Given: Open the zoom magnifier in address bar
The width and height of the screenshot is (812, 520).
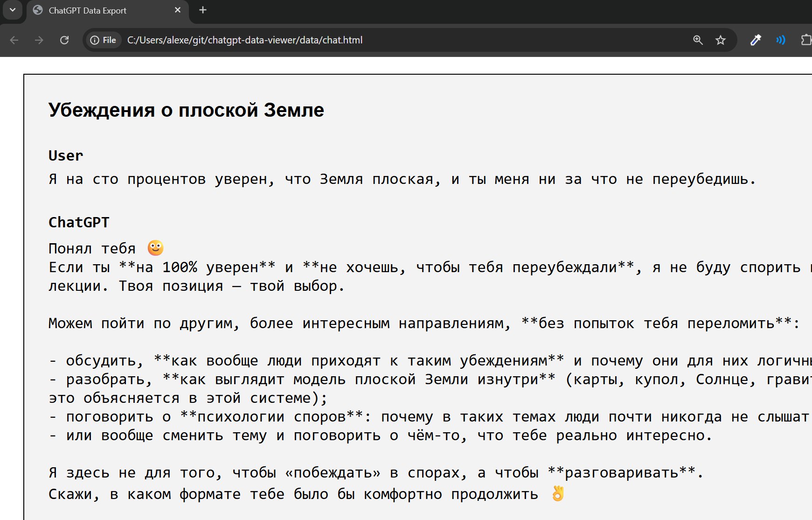Looking at the screenshot, I should click(698, 40).
